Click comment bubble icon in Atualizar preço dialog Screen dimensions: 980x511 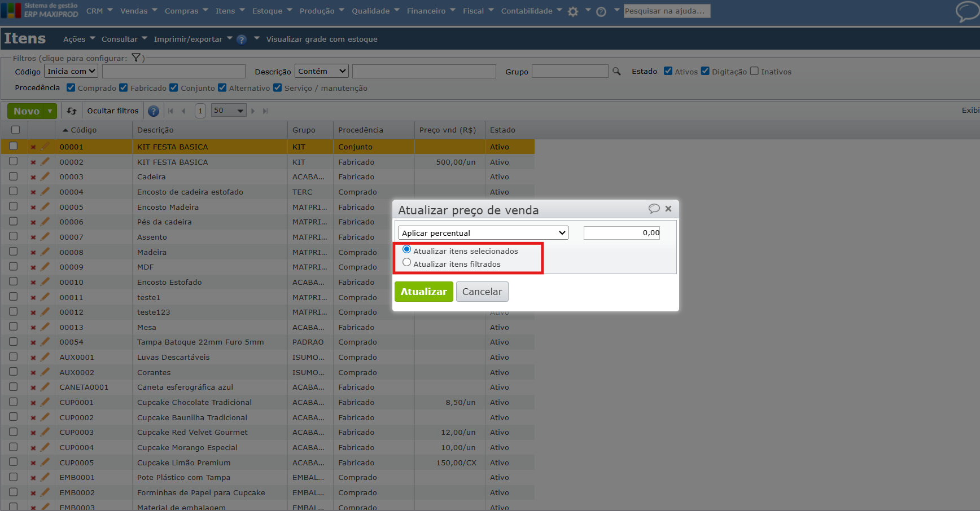(654, 209)
